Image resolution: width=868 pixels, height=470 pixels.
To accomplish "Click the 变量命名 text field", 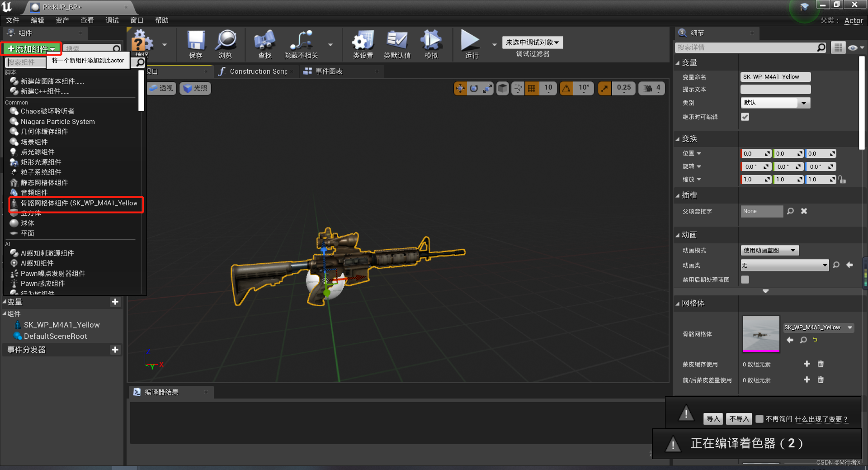I will click(775, 77).
